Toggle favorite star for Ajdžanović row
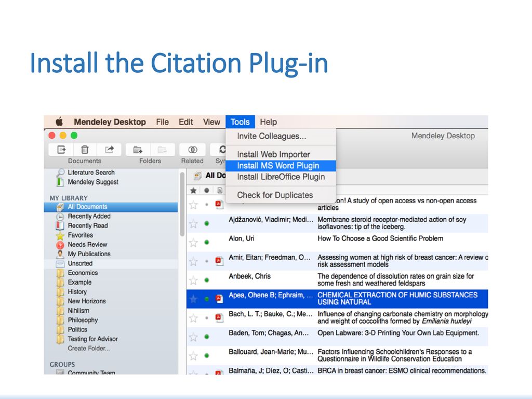Screen dimensions: 532x399 coord(193,223)
